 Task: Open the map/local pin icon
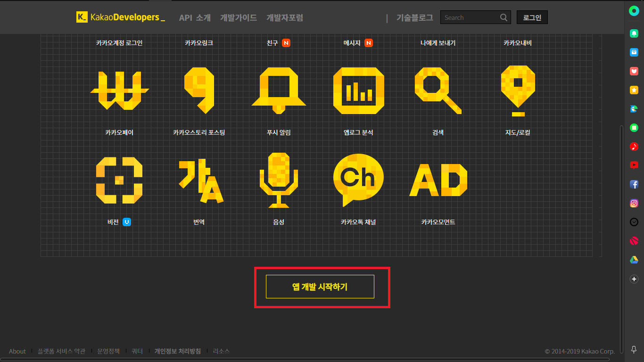point(518,91)
